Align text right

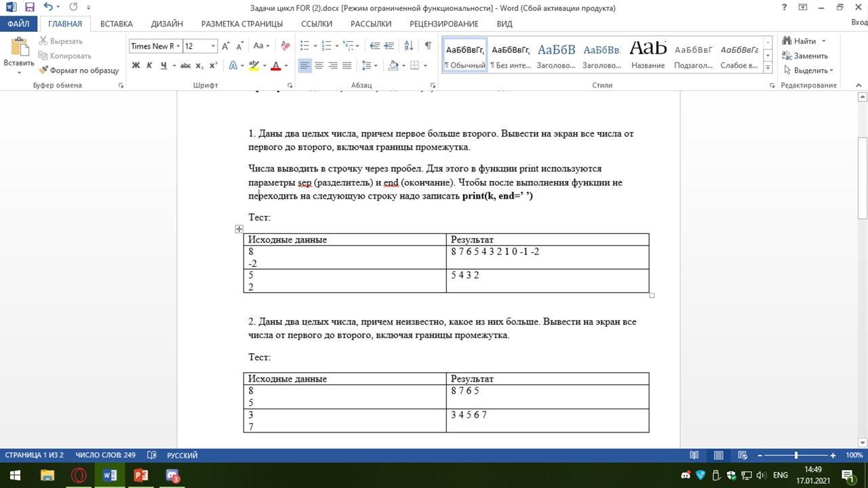point(333,66)
